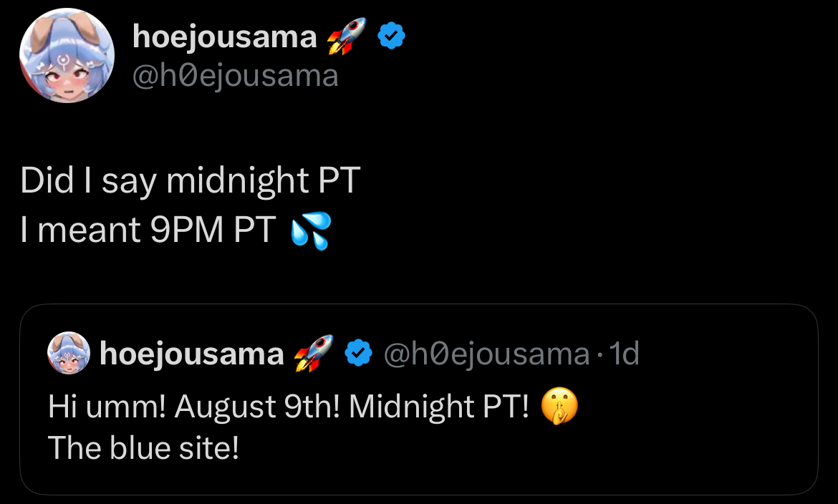Screen dimensions: 838x504
Task: Open the @h0ejousama handle under the main name
Action: coord(235,74)
